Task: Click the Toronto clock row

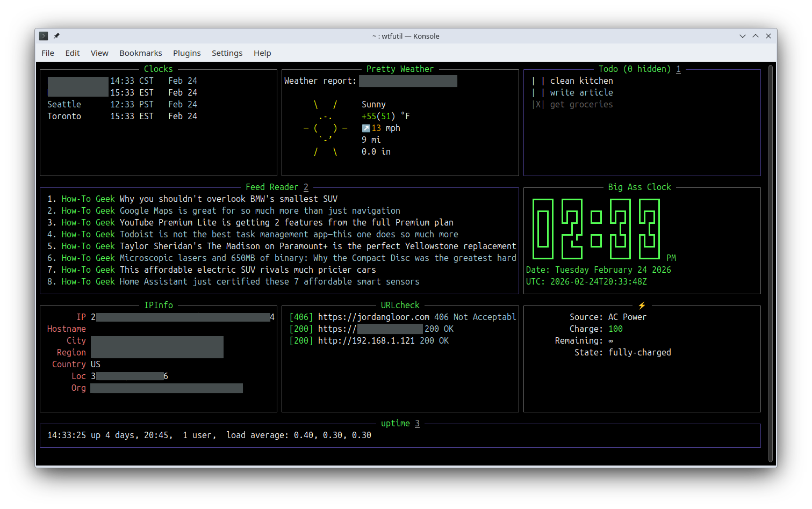Action: pos(122,116)
